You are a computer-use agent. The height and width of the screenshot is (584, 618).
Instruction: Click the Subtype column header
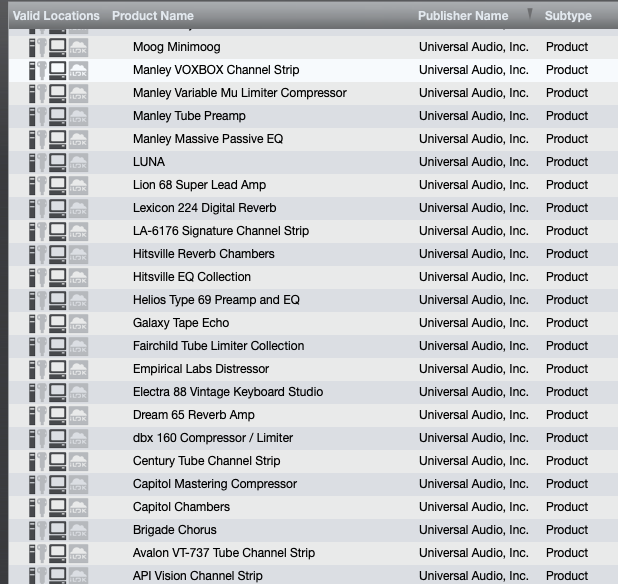tap(568, 16)
